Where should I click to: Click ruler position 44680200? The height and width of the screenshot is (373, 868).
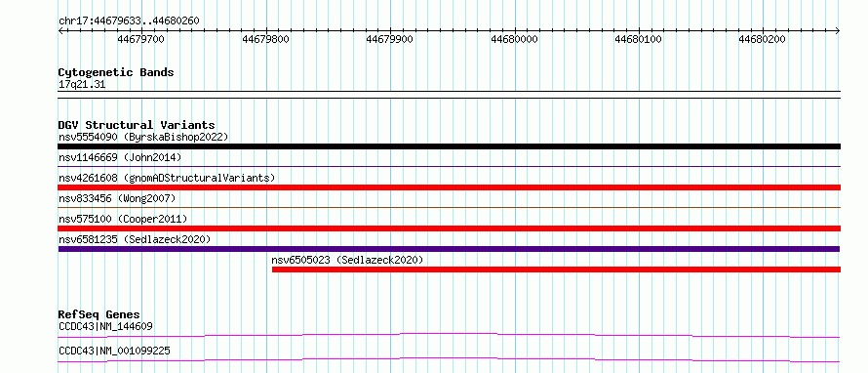763,40
